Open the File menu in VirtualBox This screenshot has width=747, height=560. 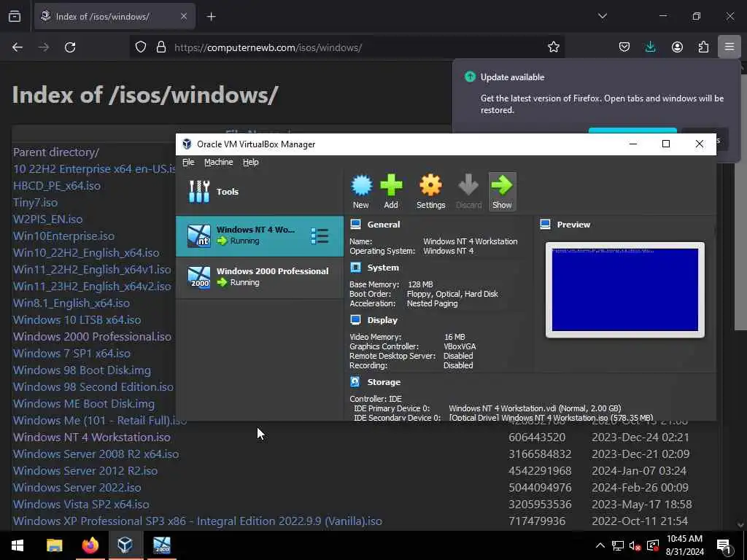(188, 162)
